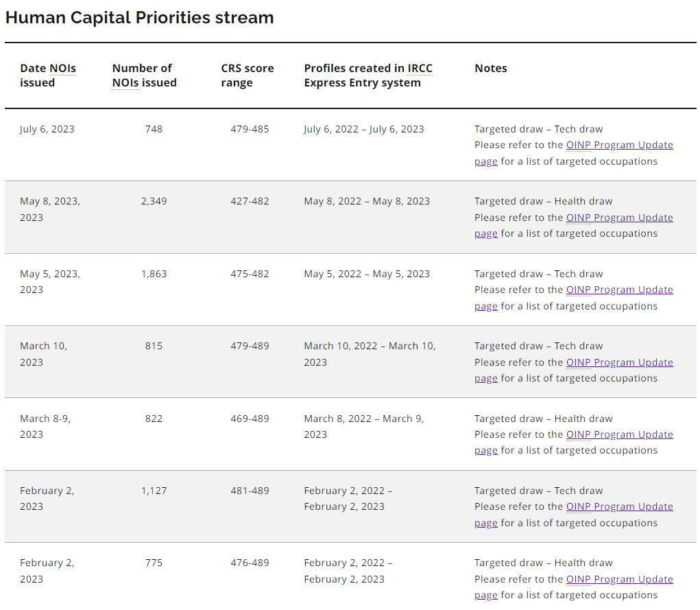Click the 'Number of NOIs issued' column header
This screenshot has height=610, width=700.
pyautogui.click(x=144, y=75)
